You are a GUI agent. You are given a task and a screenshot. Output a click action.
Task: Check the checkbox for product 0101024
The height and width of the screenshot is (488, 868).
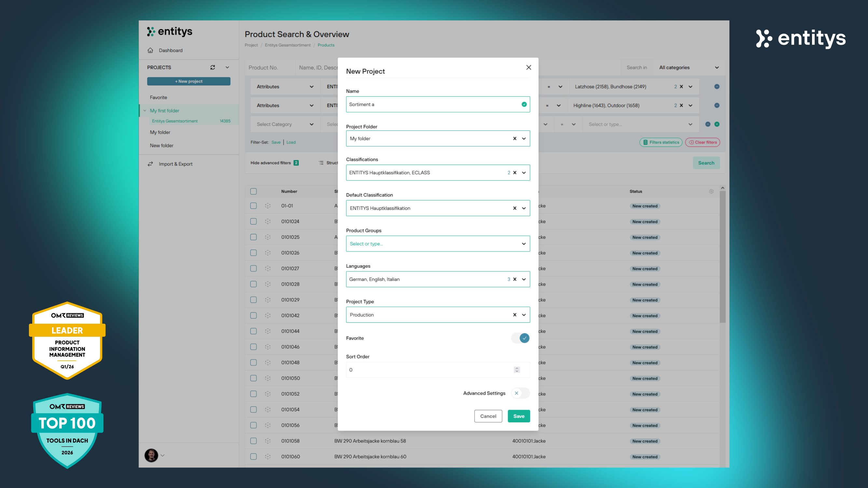click(x=254, y=221)
